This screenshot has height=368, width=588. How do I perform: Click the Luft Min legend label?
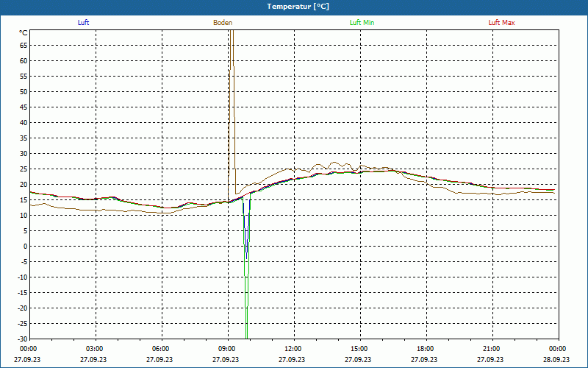362,23
